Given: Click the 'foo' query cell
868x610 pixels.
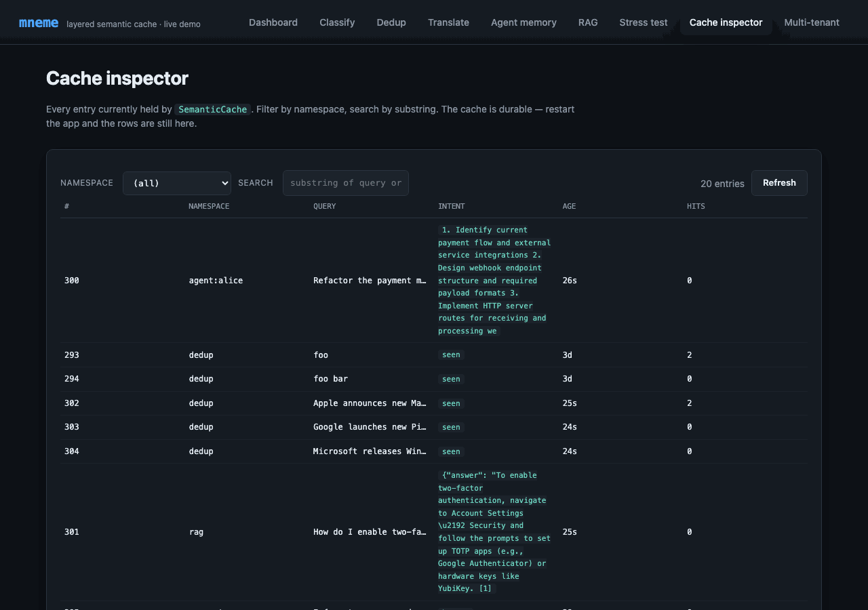Looking at the screenshot, I should coord(321,355).
